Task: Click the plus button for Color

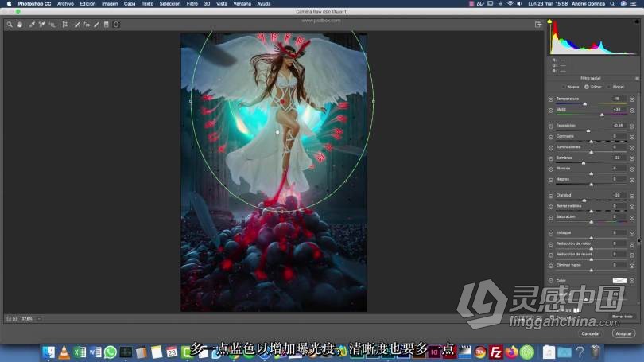Action: 632,281
